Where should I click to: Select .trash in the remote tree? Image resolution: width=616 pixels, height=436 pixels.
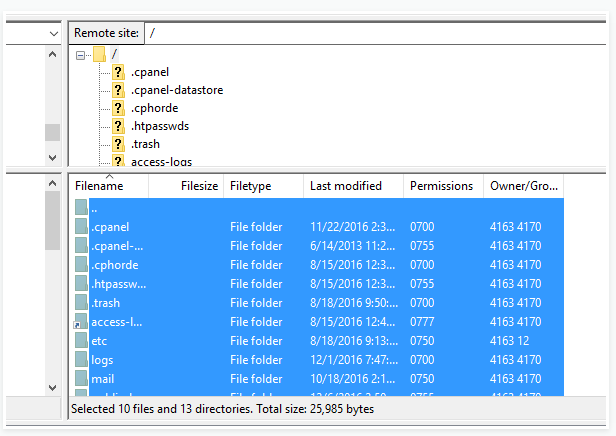pyautogui.click(x=145, y=144)
